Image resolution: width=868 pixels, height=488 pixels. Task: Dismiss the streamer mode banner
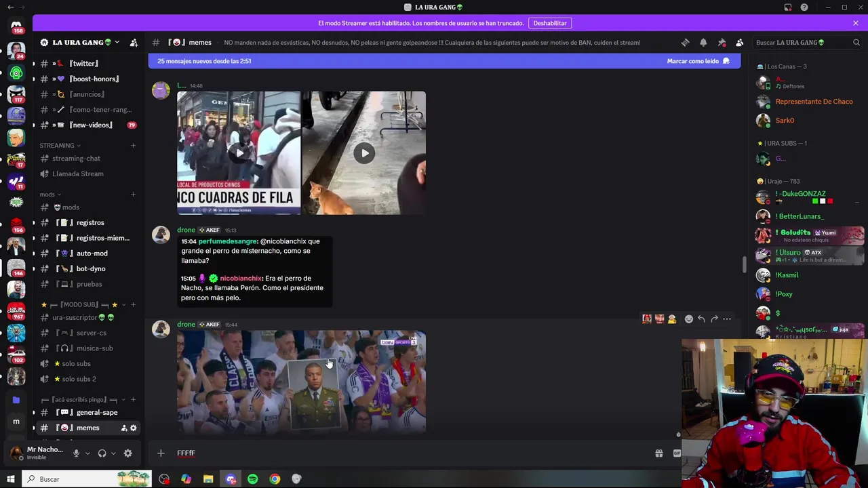(x=856, y=23)
